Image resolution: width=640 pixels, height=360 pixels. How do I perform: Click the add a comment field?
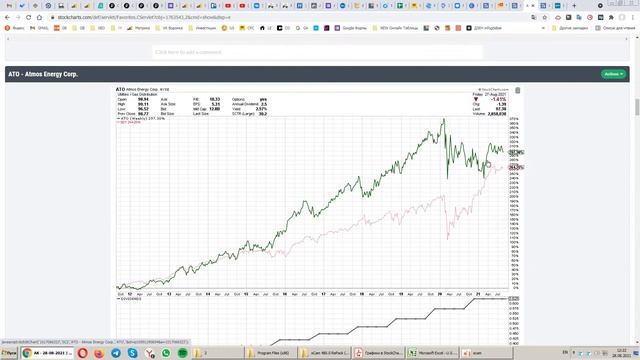318,52
